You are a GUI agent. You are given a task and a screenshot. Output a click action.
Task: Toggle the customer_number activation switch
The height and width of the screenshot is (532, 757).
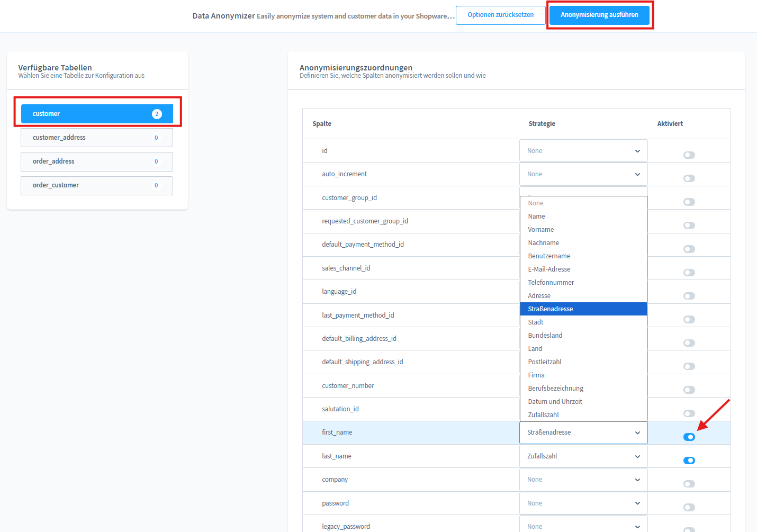[x=689, y=390]
